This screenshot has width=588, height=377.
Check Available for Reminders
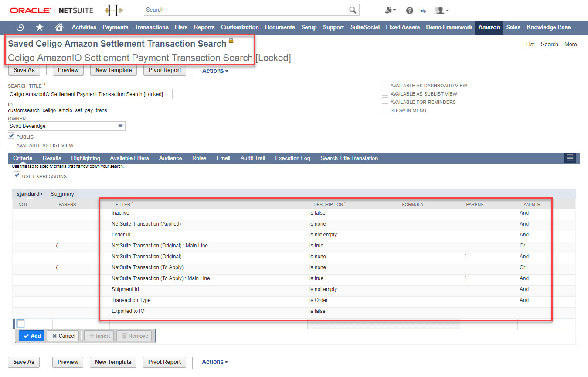pyautogui.click(x=385, y=101)
